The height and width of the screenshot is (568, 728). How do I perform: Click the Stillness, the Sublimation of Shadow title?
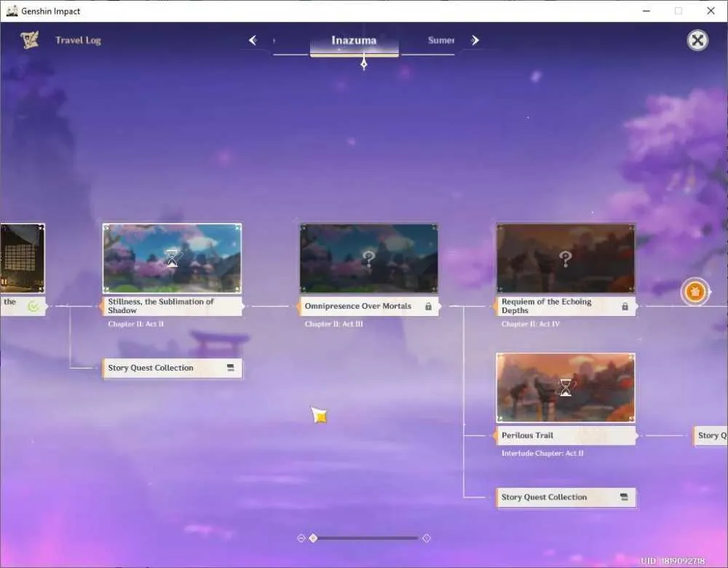tap(161, 306)
